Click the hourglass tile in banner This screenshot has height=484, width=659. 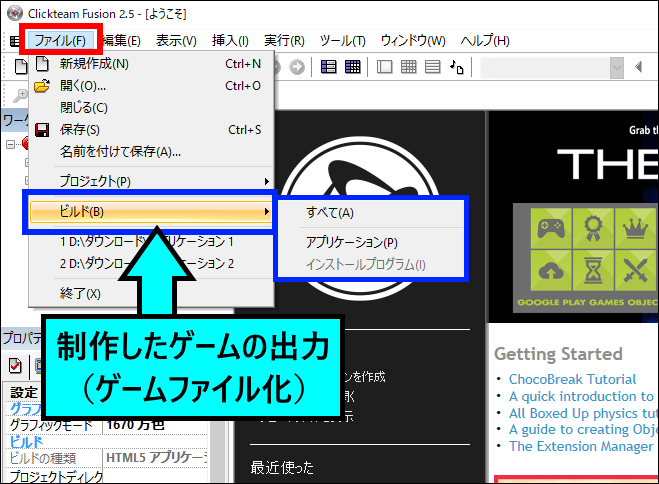coord(593,270)
